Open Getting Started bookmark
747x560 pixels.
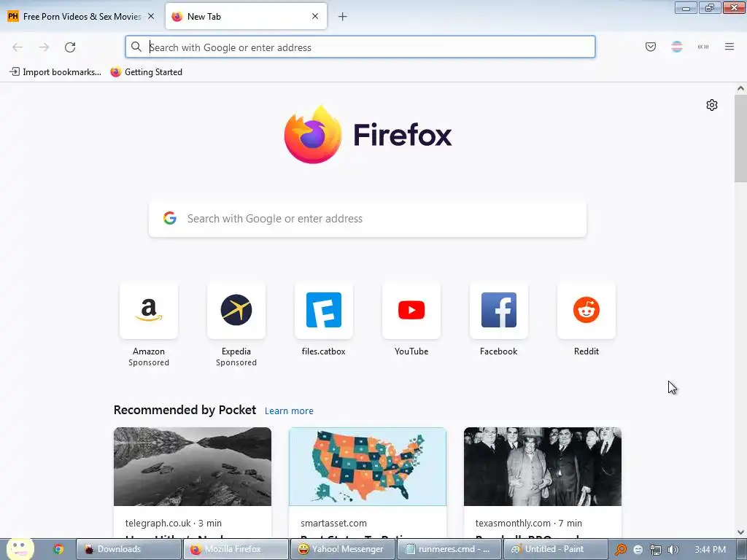click(x=146, y=72)
